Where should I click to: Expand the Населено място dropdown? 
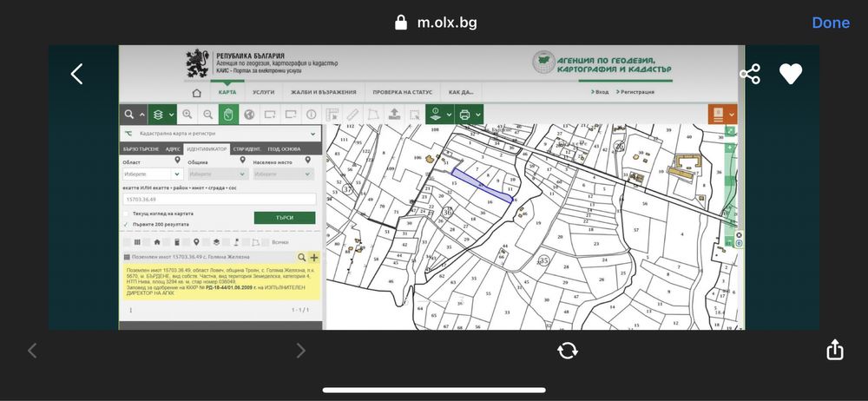click(x=284, y=174)
